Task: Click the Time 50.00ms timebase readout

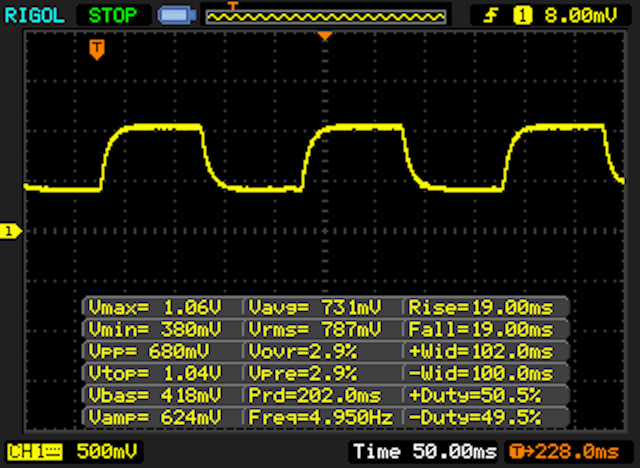Action: click(425, 452)
